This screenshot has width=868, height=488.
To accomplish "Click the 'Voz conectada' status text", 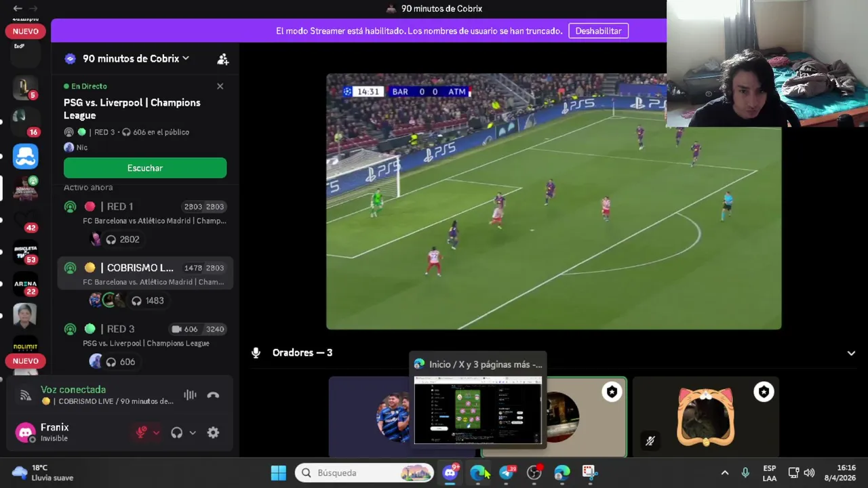I will (73, 390).
